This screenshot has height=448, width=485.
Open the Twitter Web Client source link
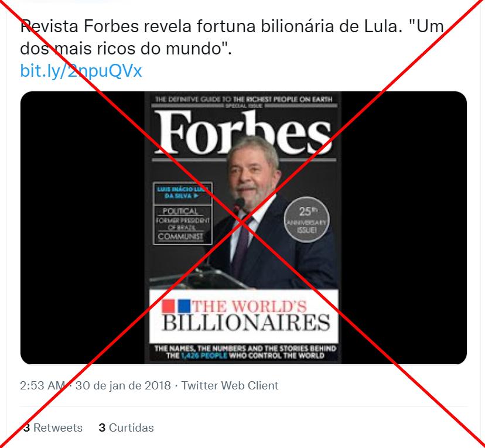coord(230,385)
